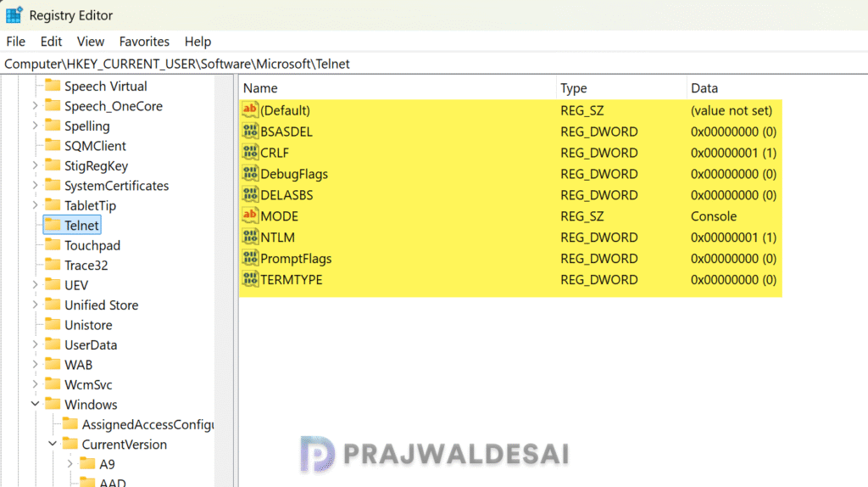This screenshot has width=868, height=487.
Task: Click the StigRegKey folder icon
Action: [x=53, y=165]
